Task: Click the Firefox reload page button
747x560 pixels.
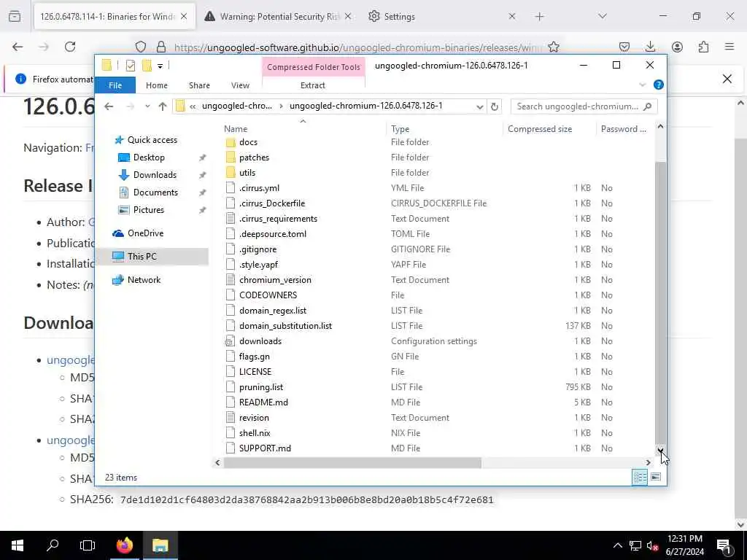Action: coord(70,47)
